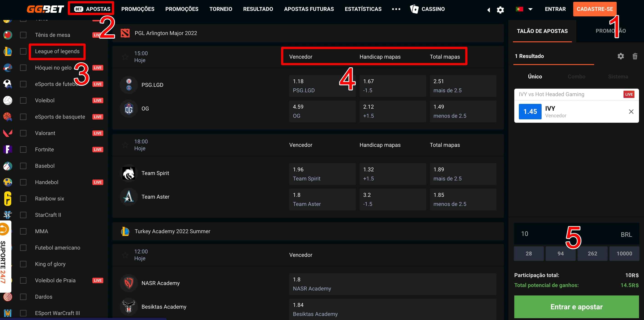Click the stake amount input field

point(576,234)
